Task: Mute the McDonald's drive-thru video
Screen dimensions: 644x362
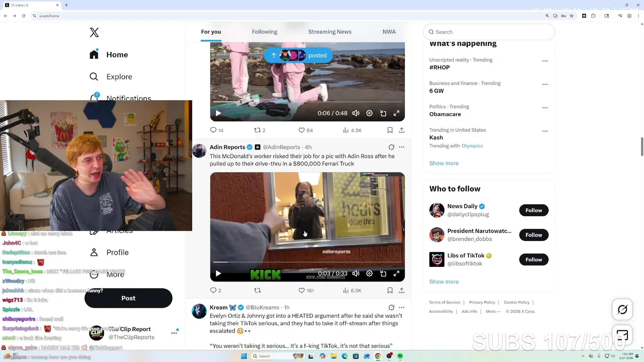Action: coord(356,274)
